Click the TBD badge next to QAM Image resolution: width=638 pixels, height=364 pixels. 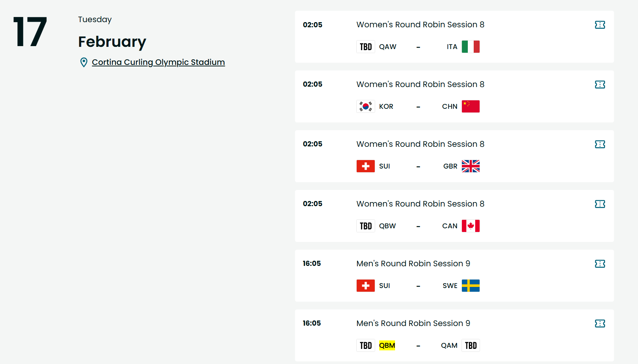[471, 346]
